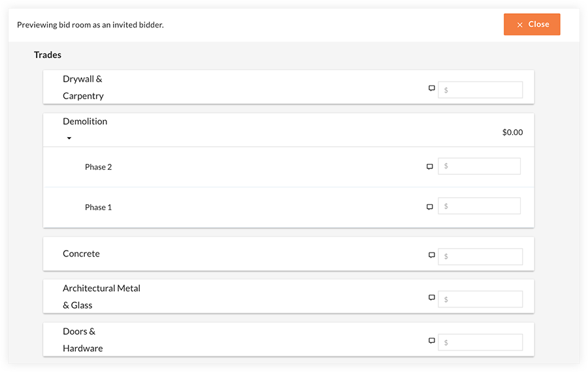Click the Demolition $0.00 total
Viewport: 588px width, 372px height.
513,132
